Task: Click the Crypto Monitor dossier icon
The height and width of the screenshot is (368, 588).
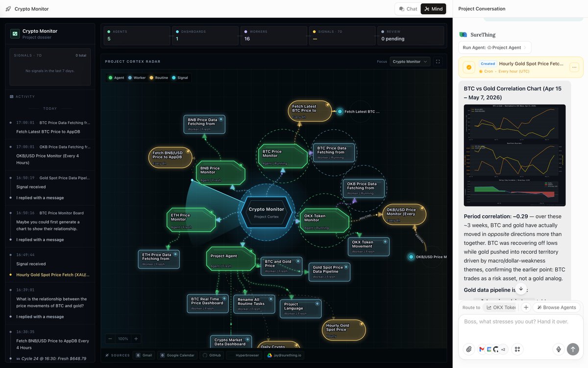Action: (x=15, y=34)
